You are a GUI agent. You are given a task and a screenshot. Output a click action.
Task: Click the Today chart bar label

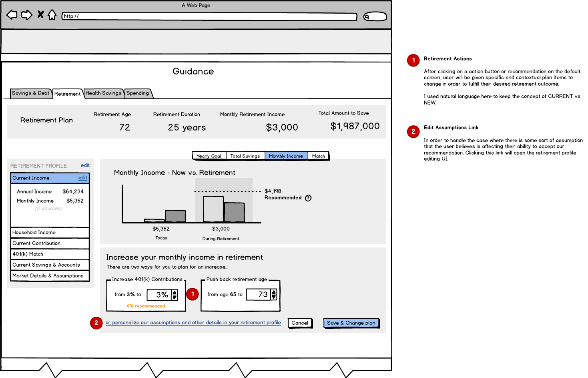coord(161,238)
